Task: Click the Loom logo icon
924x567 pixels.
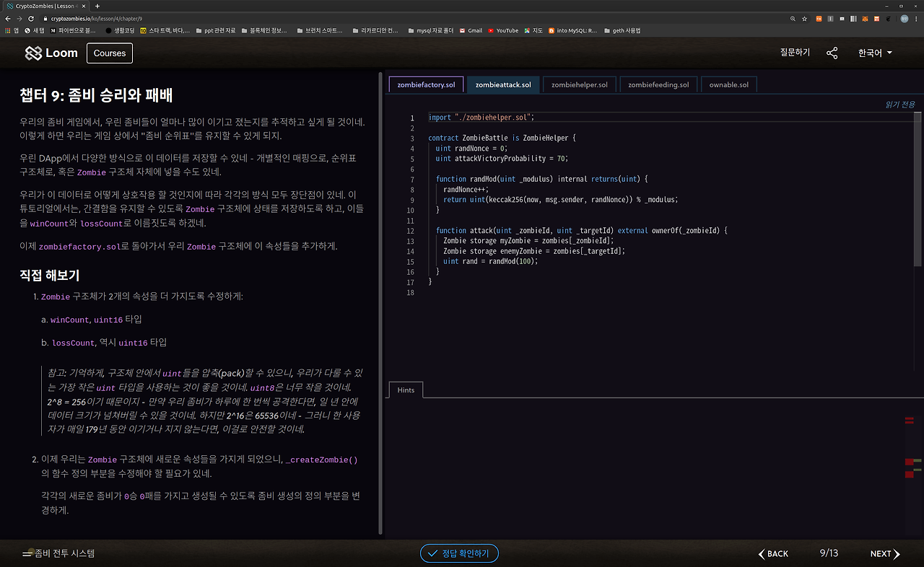Action: (x=33, y=53)
